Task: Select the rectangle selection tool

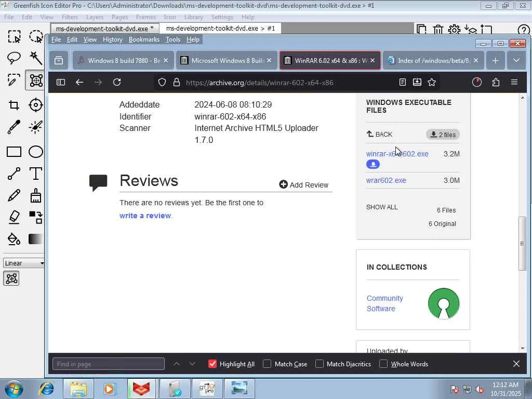Action: [x=14, y=36]
